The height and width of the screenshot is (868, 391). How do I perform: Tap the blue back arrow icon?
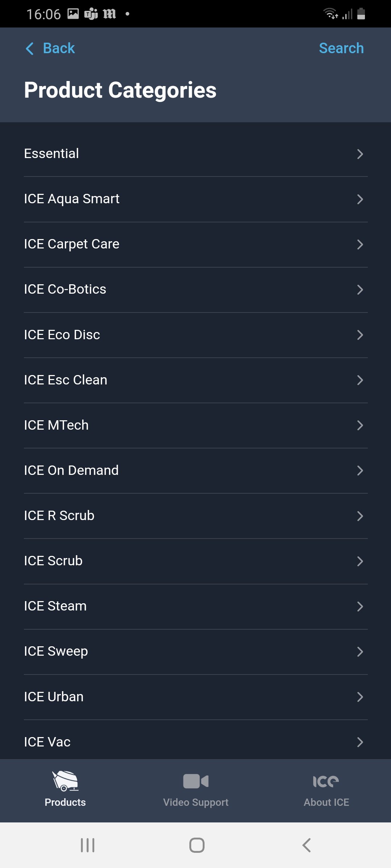[30, 48]
